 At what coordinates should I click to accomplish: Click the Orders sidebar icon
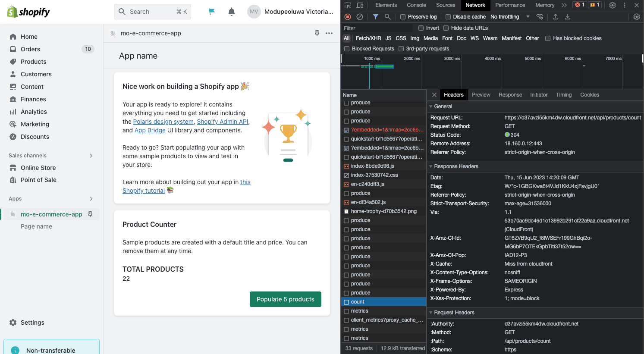13,49
